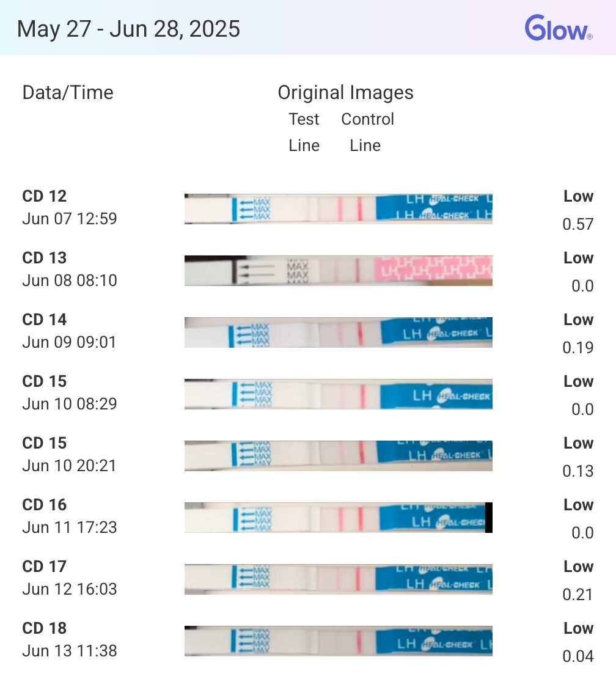Click the Glow logo

[x=559, y=28]
